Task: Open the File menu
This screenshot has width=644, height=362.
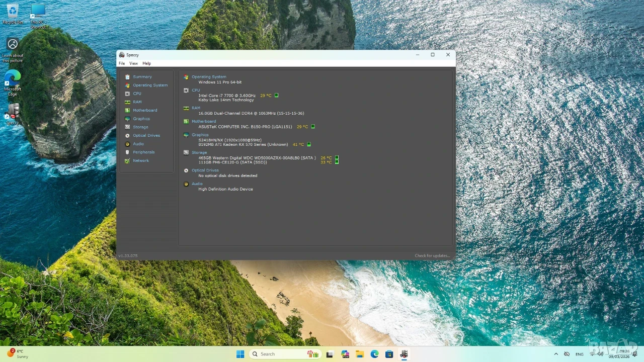Action: [122, 63]
